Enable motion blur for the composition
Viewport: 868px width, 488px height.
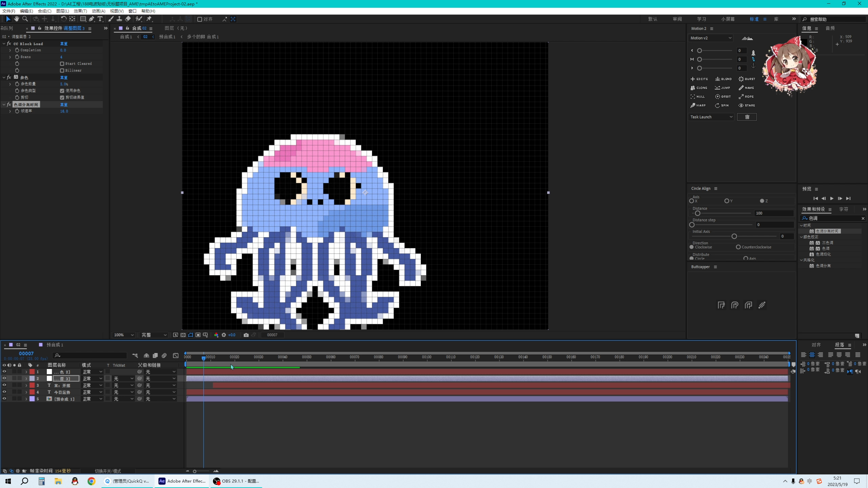pos(164,355)
